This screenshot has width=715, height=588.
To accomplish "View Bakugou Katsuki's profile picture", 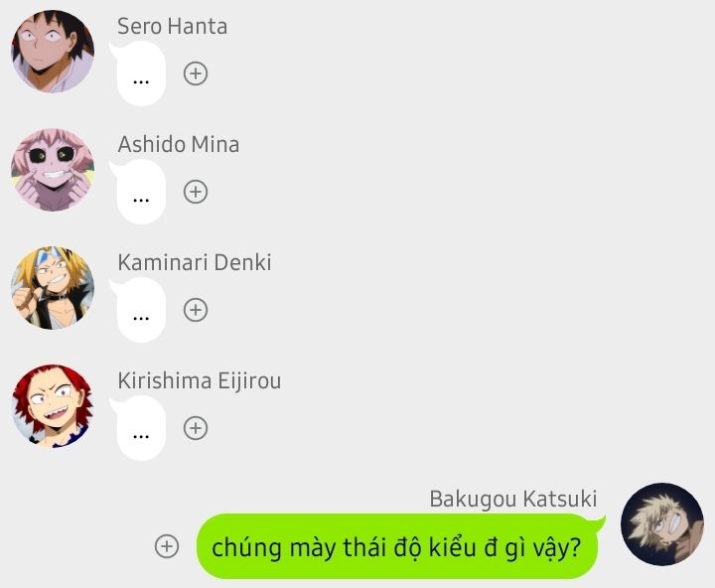I will (x=662, y=524).
